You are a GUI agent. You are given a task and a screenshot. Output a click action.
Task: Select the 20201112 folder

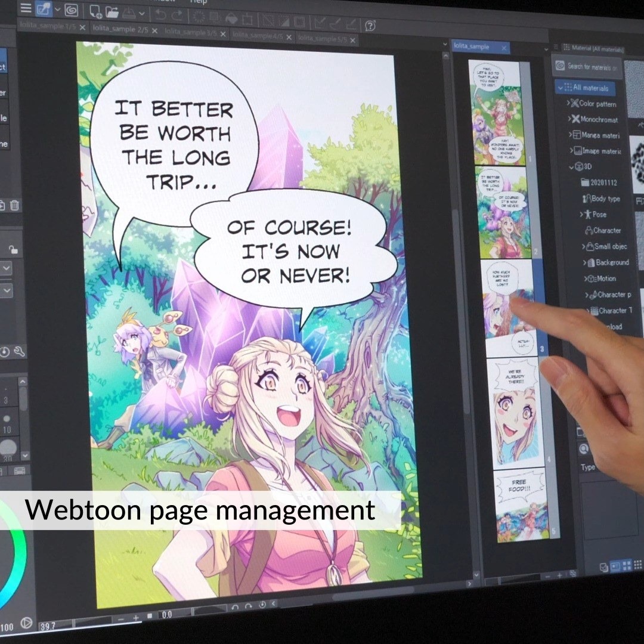[599, 182]
